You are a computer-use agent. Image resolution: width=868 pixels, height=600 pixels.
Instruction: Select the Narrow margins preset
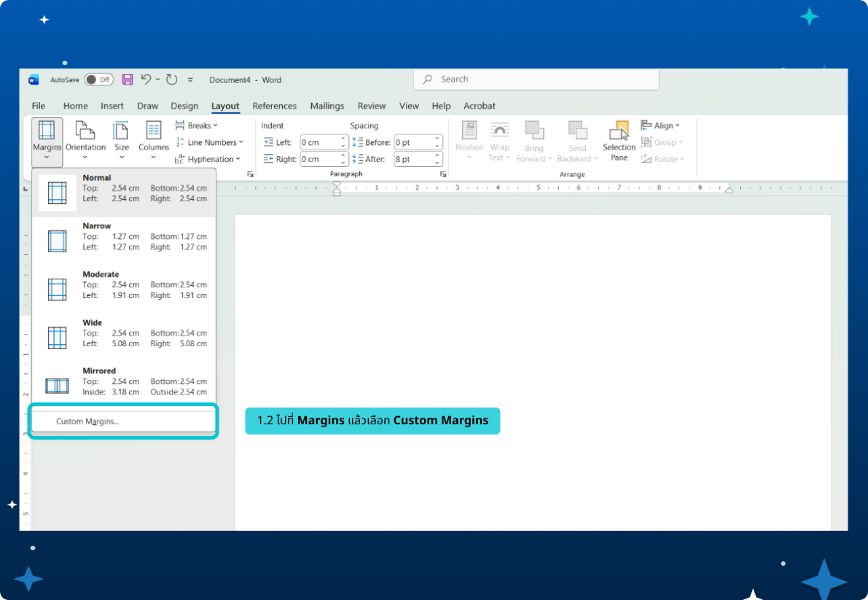(124, 237)
